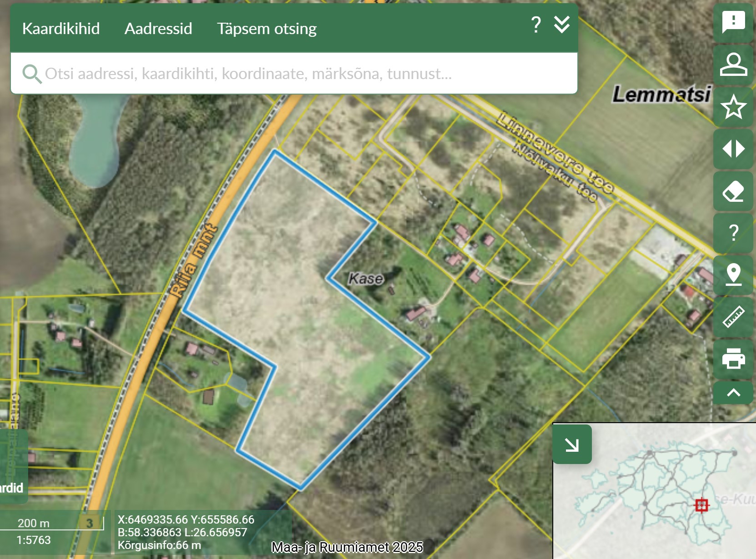Open favorites star icon
The image size is (756, 559).
click(733, 107)
